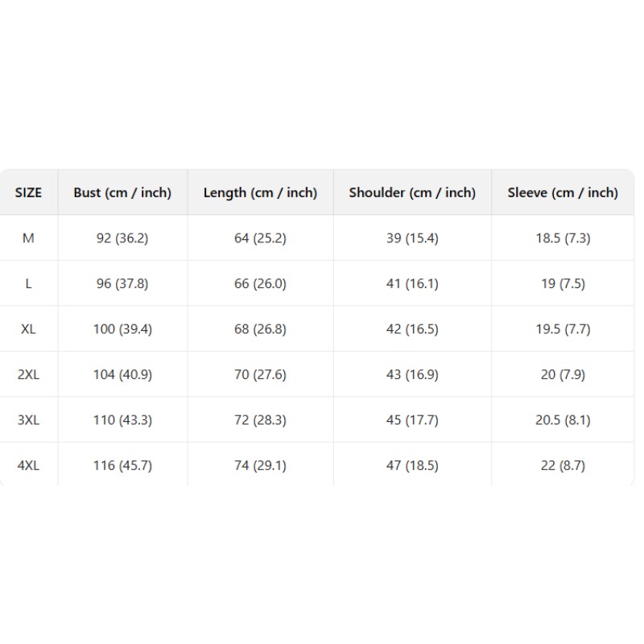Click bust value 100 (39.4)
The image size is (644, 644).
tap(122, 329)
